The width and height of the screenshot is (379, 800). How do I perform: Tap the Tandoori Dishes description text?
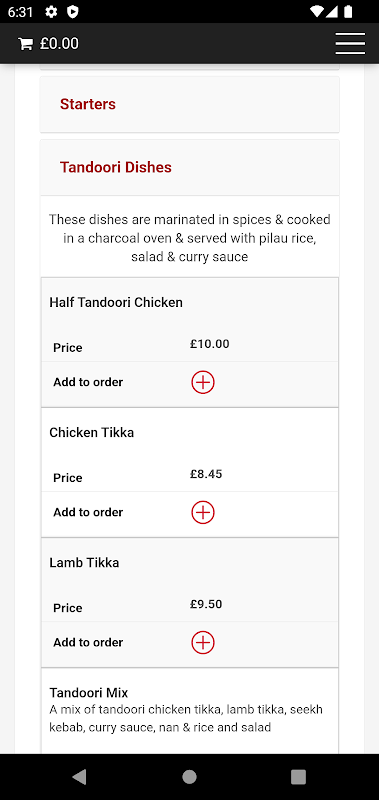[x=190, y=238]
